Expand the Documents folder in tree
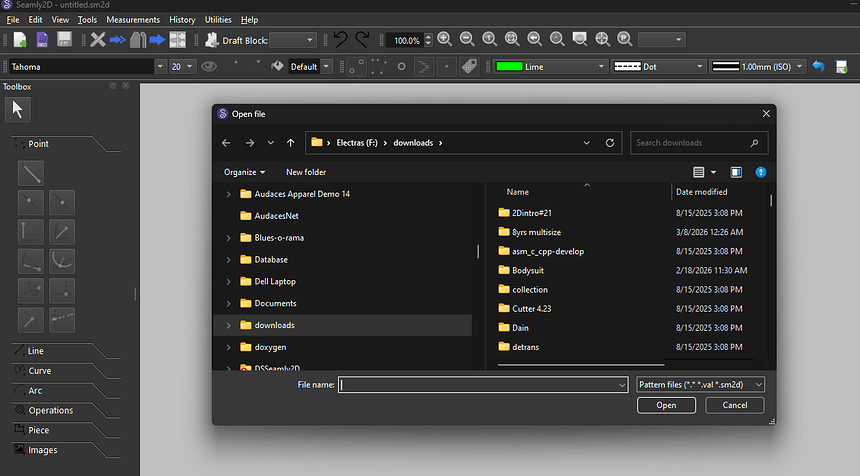The image size is (860, 476). 228,304
